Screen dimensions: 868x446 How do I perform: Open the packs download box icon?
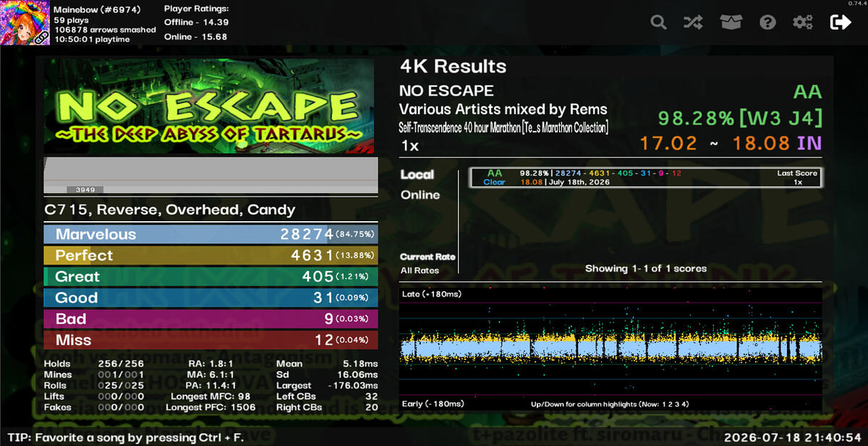tap(731, 22)
